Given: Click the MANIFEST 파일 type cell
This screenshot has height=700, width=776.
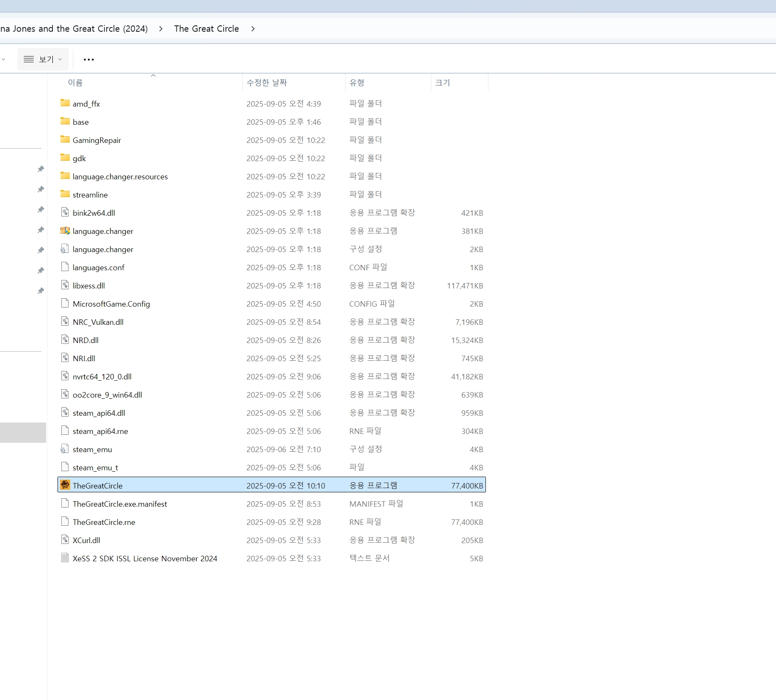Looking at the screenshot, I should pos(376,504).
